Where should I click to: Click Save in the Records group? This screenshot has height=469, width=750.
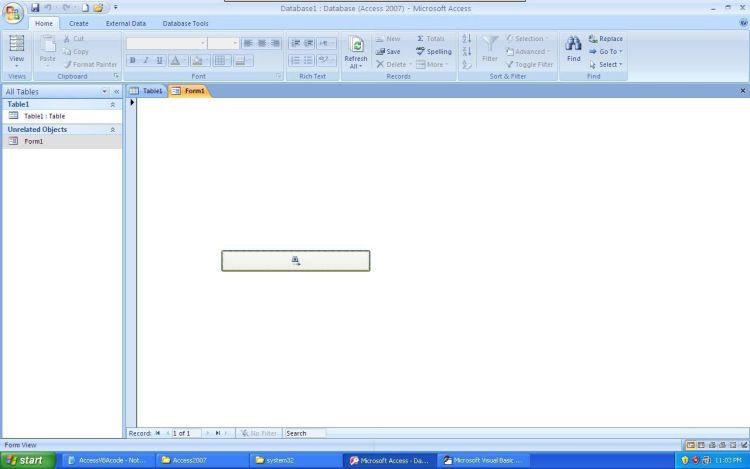[388, 52]
